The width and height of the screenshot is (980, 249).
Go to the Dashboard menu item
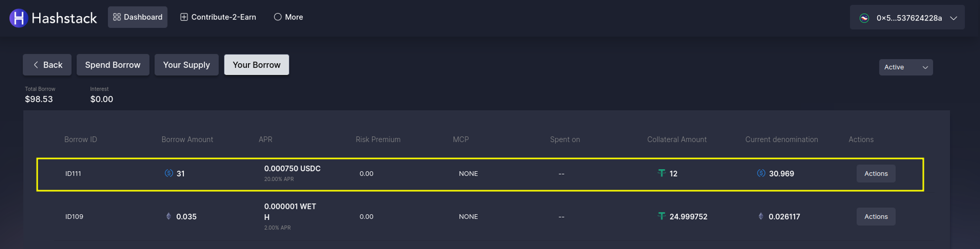[x=138, y=17]
